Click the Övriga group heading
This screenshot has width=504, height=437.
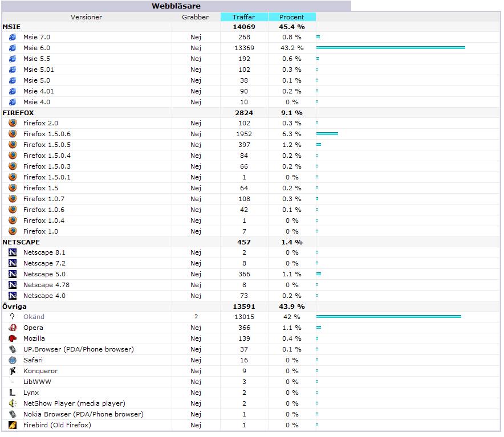coord(14,307)
